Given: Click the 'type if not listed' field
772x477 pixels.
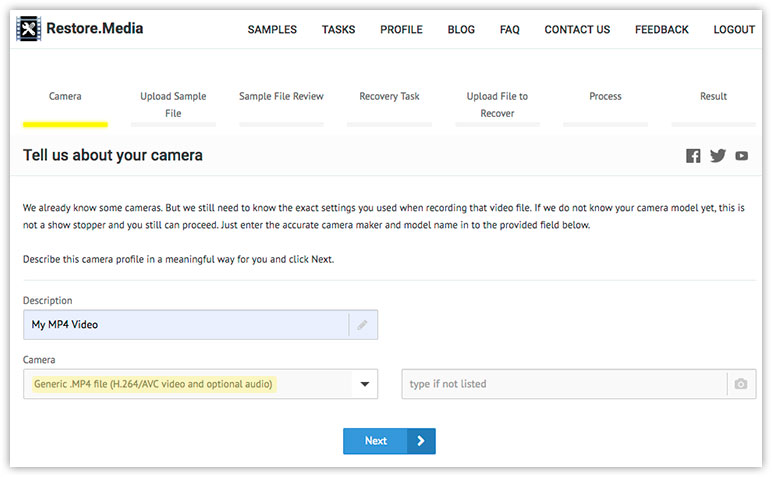Looking at the screenshot, I should [x=564, y=384].
